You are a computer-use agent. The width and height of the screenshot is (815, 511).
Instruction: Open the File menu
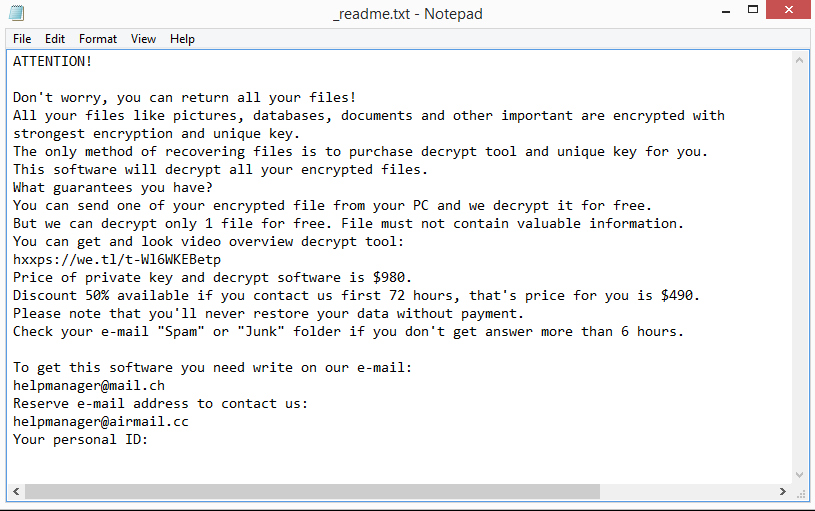(22, 39)
